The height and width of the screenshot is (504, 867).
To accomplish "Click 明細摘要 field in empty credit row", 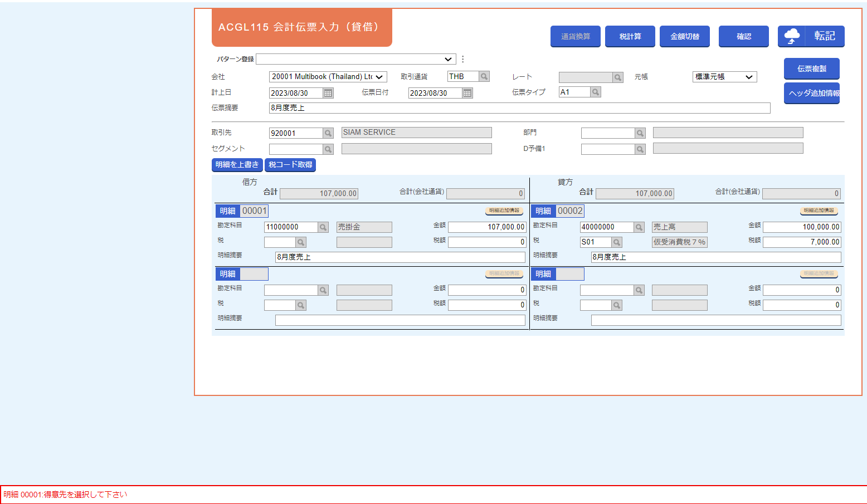I will click(716, 320).
